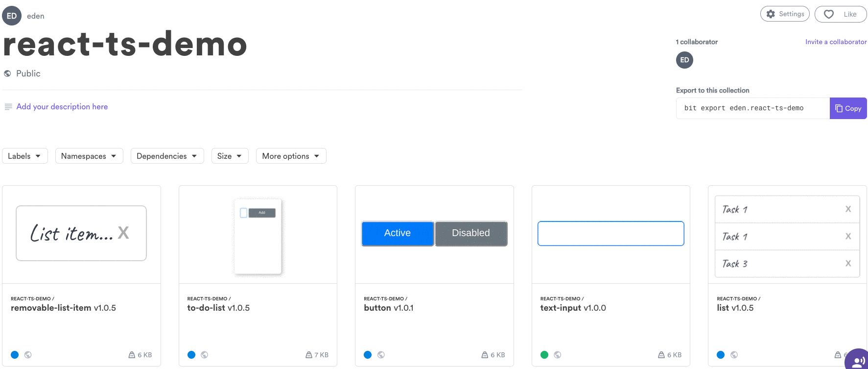Click the bit export command text field
Screen dimensions: 868x369
pyautogui.click(x=753, y=108)
